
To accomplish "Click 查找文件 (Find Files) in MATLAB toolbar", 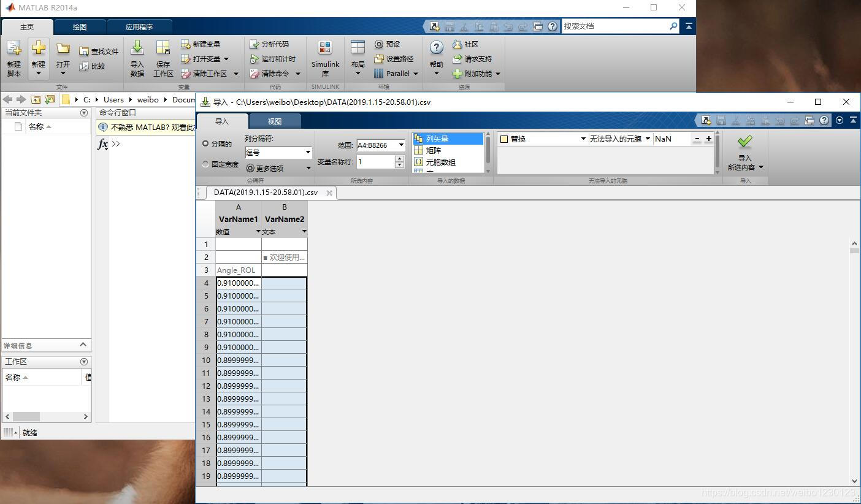I will (99, 52).
